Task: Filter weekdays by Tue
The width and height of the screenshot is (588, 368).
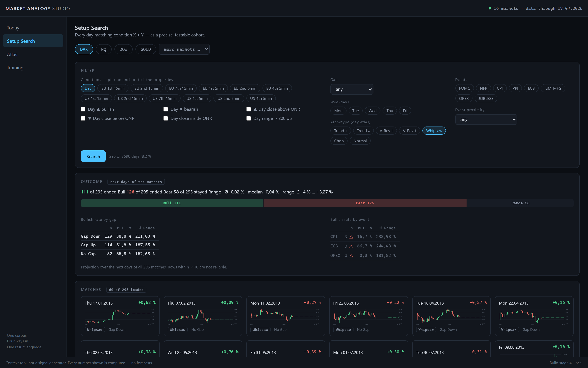Action: point(355,111)
